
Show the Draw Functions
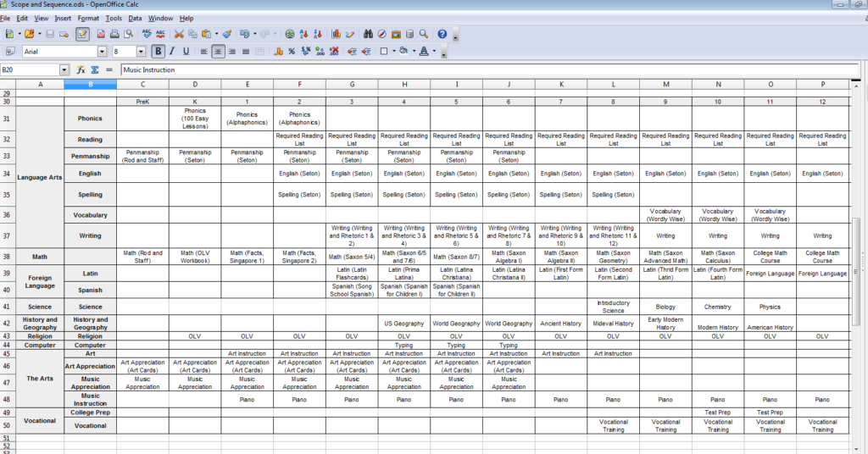click(350, 34)
